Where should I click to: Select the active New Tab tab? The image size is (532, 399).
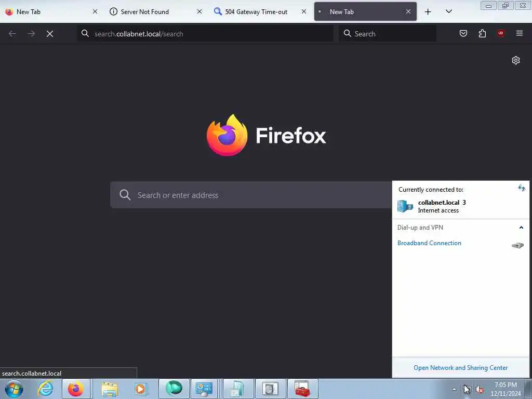click(x=365, y=11)
